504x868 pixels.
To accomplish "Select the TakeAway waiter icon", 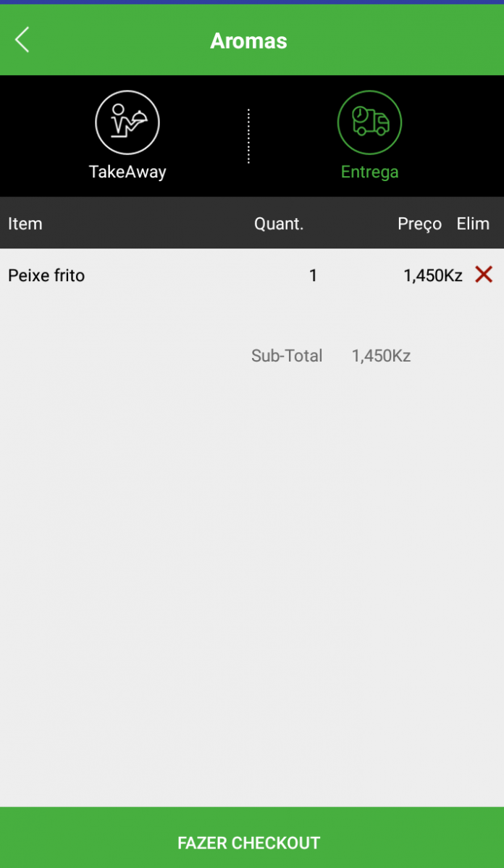I will tap(127, 122).
